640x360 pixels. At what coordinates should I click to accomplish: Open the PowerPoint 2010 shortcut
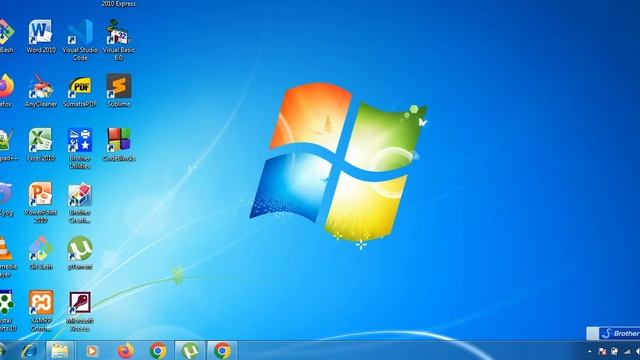pyautogui.click(x=40, y=202)
